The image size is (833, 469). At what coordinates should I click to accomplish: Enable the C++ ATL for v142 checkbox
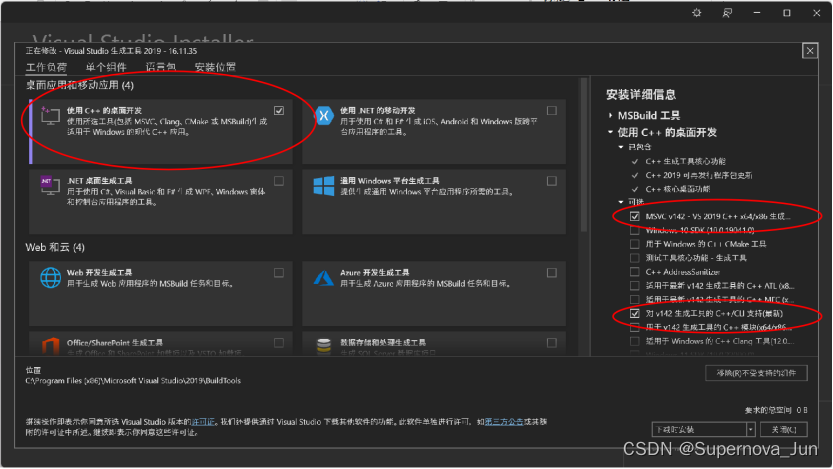(x=634, y=285)
